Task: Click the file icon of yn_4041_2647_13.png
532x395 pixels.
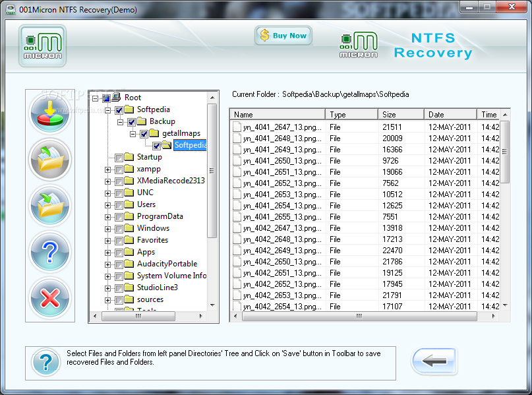Action: tap(237, 127)
